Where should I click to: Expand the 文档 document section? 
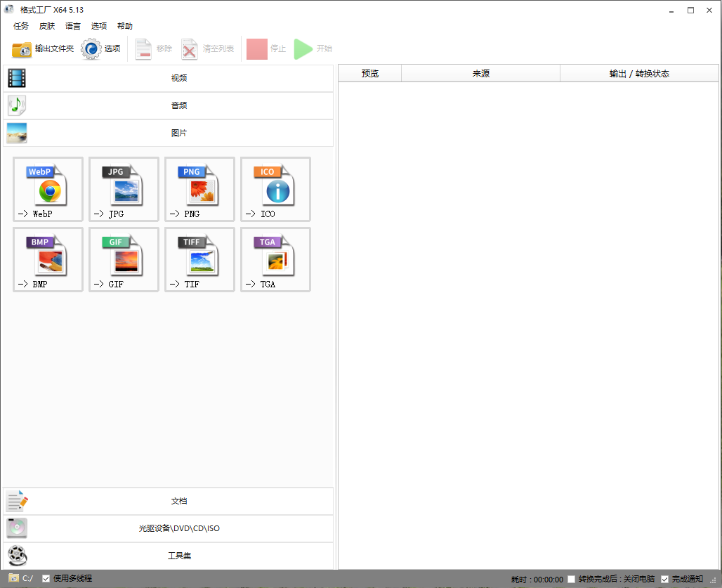[180, 501]
